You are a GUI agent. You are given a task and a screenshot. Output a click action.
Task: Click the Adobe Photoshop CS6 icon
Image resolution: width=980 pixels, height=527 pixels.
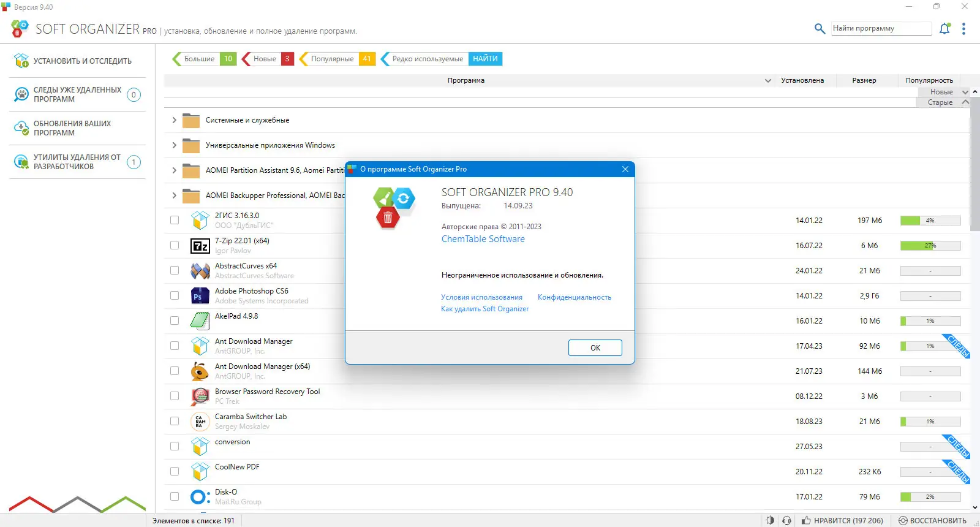pyautogui.click(x=200, y=296)
